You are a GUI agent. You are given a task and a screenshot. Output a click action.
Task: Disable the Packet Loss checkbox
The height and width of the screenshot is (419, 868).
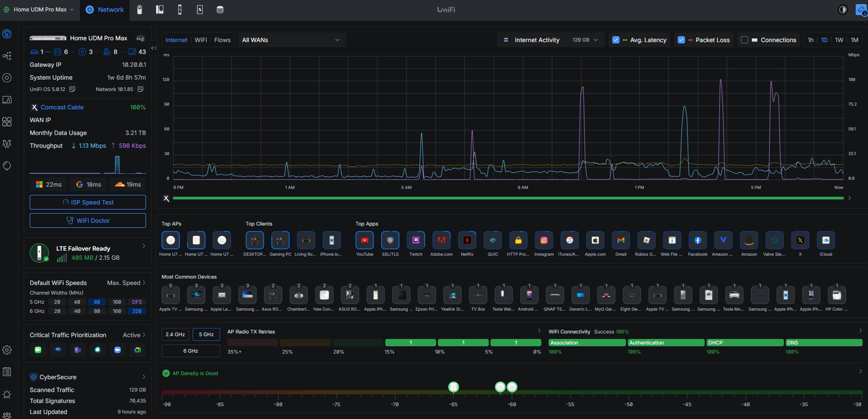pos(681,40)
